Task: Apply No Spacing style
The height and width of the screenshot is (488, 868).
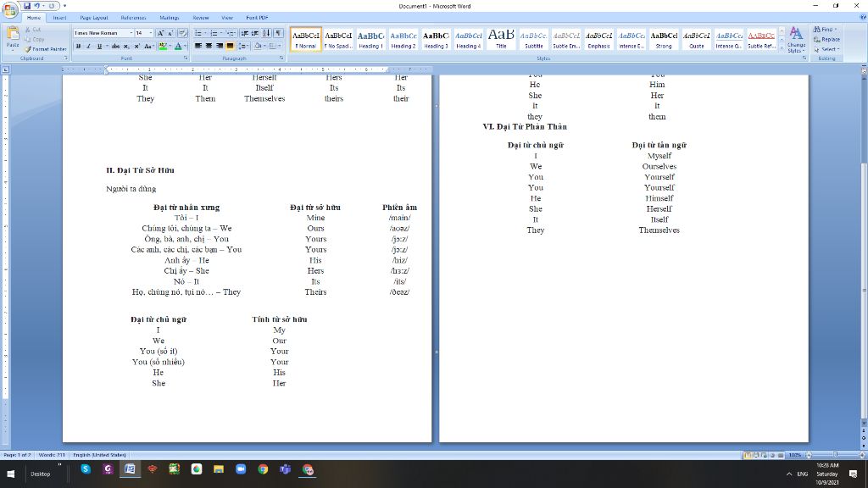Action: [x=338, y=39]
